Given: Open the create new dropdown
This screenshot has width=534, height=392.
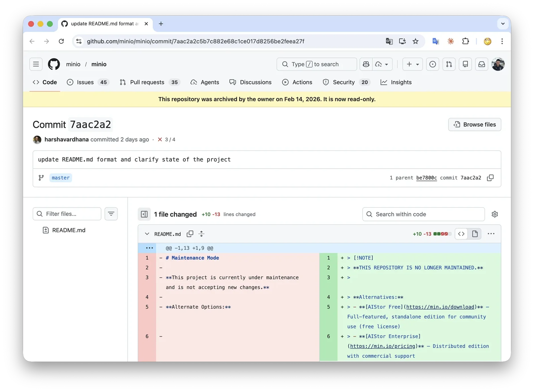Looking at the screenshot, I should [x=413, y=64].
